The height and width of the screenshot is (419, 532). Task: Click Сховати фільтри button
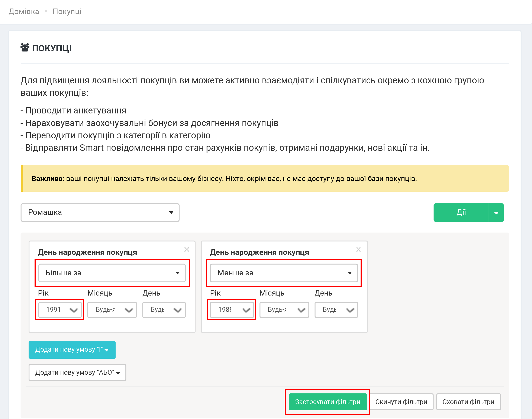pos(468,402)
